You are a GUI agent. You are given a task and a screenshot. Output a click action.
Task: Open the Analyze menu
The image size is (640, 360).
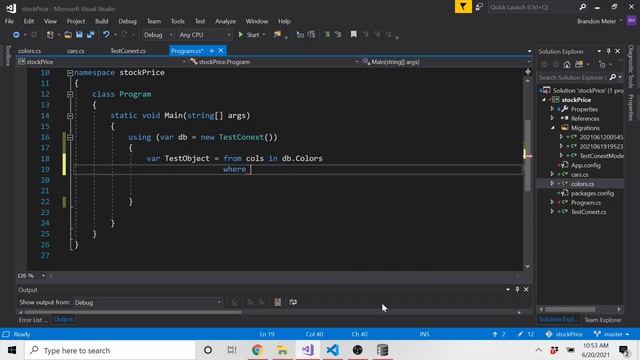click(x=225, y=21)
